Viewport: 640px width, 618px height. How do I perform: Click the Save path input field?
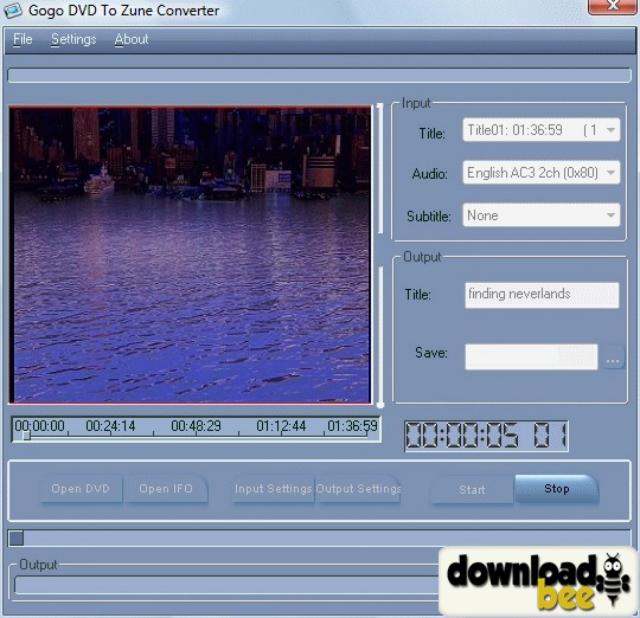(531, 357)
